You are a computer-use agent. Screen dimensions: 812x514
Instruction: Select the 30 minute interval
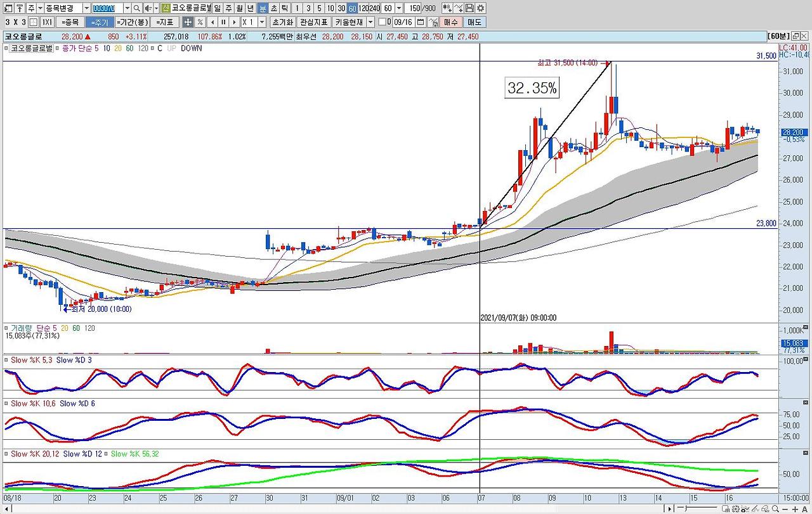tap(341, 8)
